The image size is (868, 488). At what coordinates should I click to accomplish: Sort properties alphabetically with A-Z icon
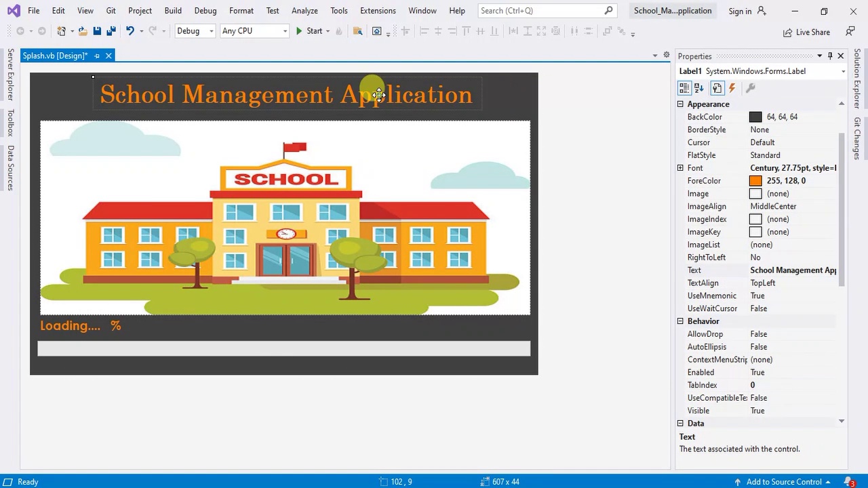pos(699,88)
